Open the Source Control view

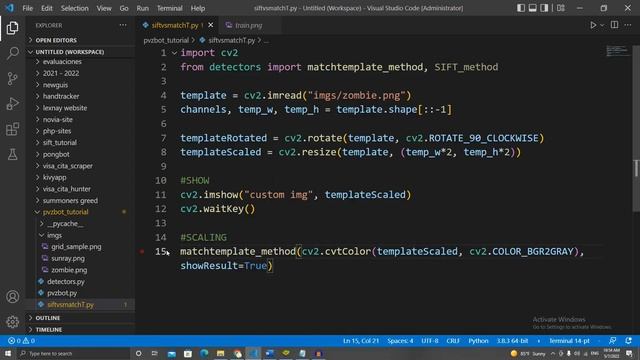tap(13, 78)
